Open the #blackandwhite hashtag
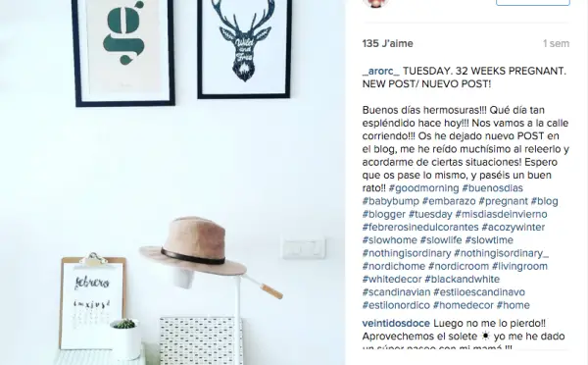 click(x=462, y=280)
